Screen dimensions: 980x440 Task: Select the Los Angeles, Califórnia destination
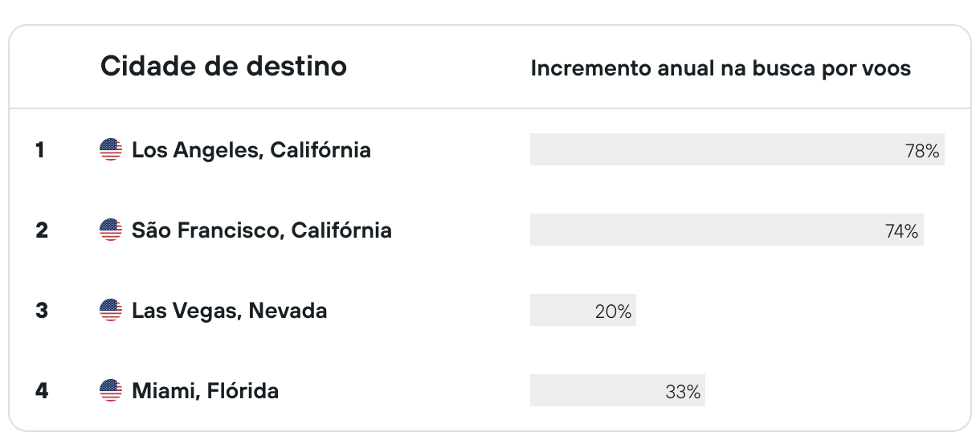[251, 150]
